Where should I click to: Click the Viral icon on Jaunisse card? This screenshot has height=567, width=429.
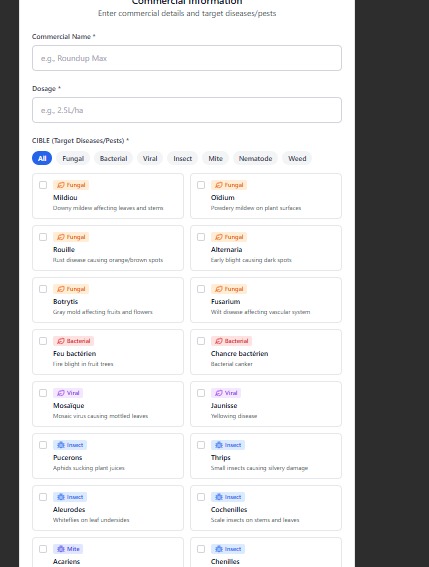coord(219,393)
